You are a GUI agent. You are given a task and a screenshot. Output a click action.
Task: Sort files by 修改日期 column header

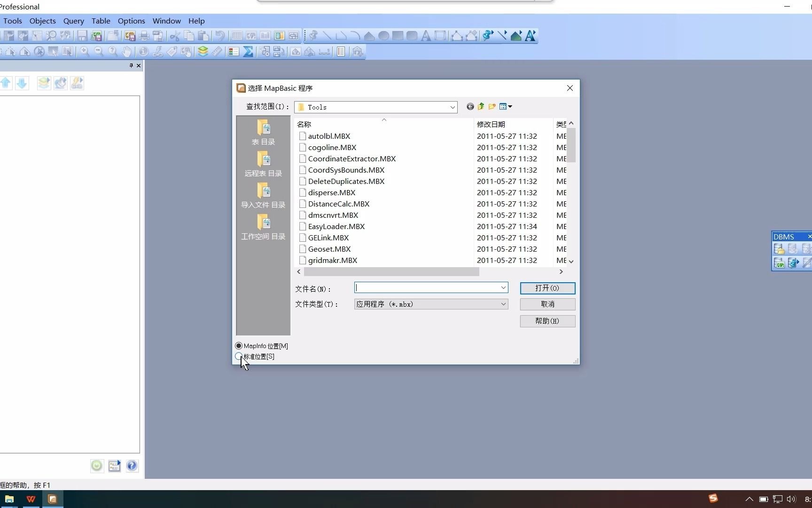(513, 124)
